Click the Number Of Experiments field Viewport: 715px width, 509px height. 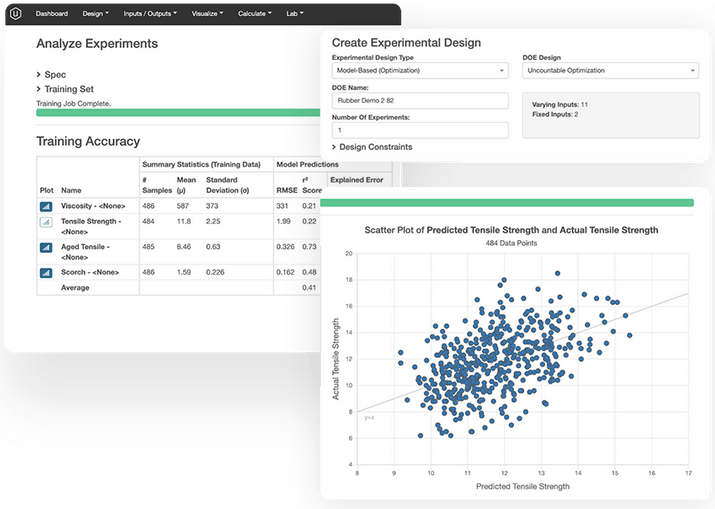(x=420, y=130)
